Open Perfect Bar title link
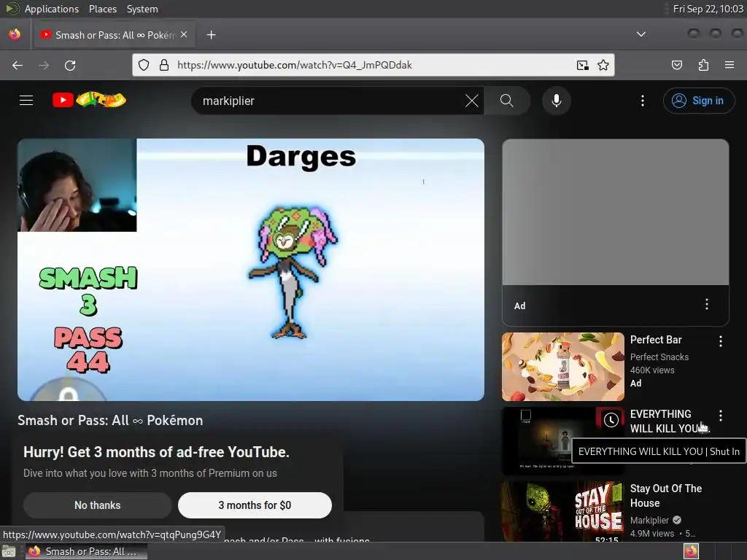Viewport: 747px width, 560px height. (x=656, y=340)
